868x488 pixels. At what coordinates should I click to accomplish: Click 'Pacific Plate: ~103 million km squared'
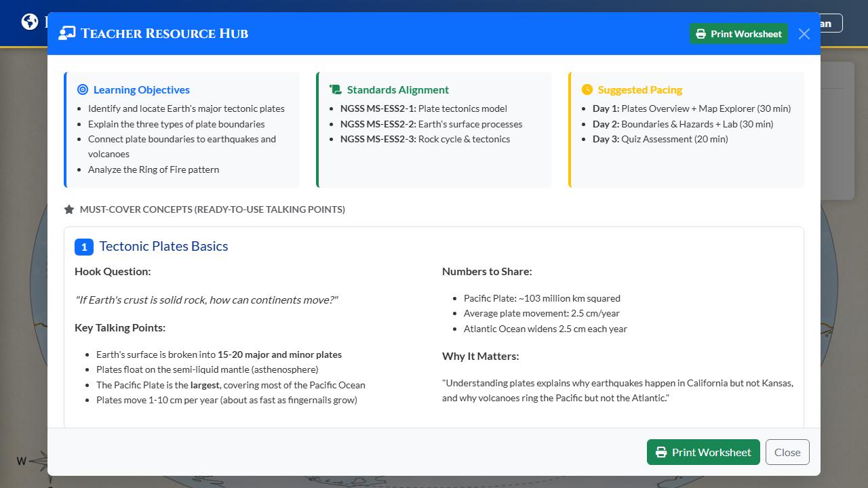click(x=542, y=298)
